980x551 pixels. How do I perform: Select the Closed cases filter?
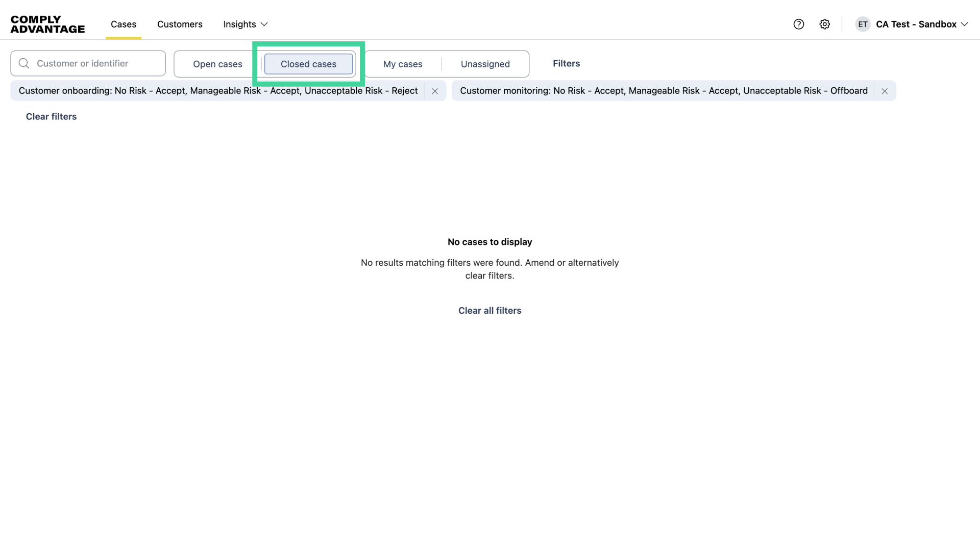click(x=308, y=64)
